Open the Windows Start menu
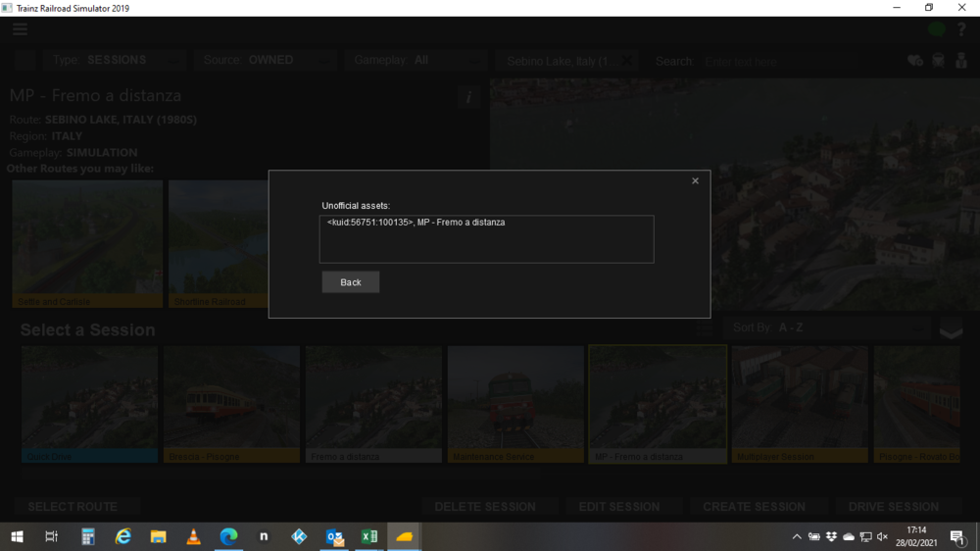 click(x=17, y=536)
